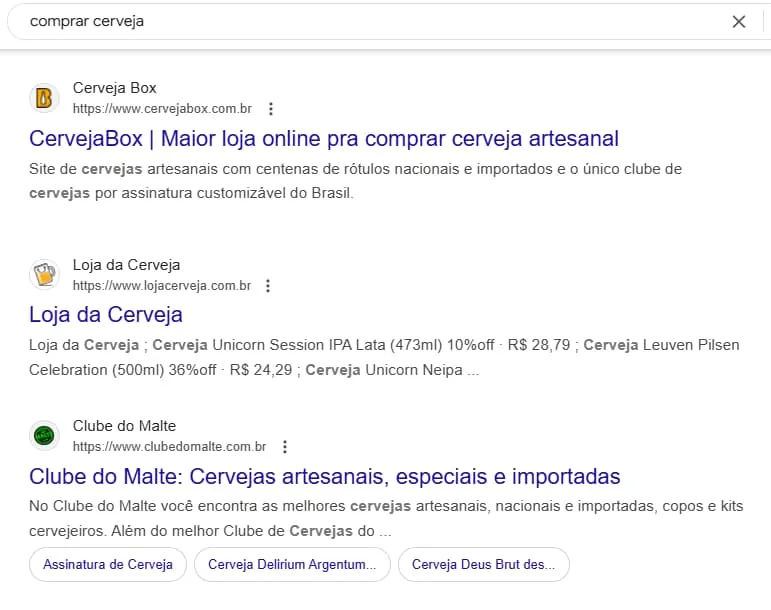
Task: Click the 'Assinatura de Cerveja' sitelink chip
Action: pyautogui.click(x=108, y=564)
